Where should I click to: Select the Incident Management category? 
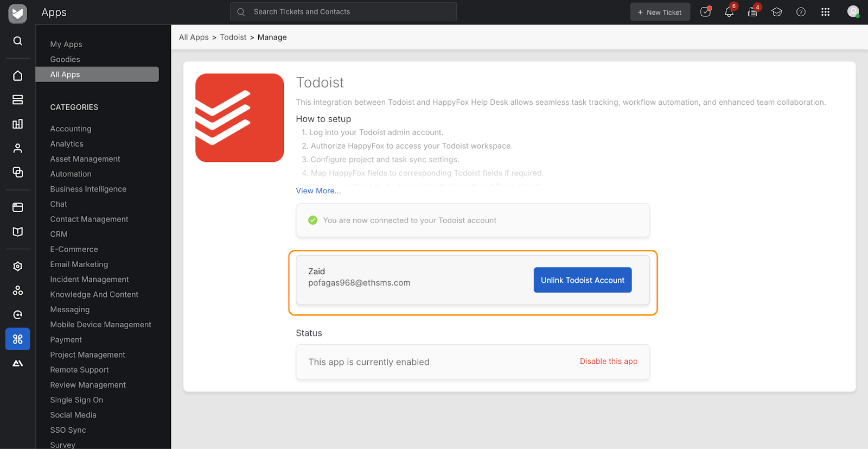point(90,280)
